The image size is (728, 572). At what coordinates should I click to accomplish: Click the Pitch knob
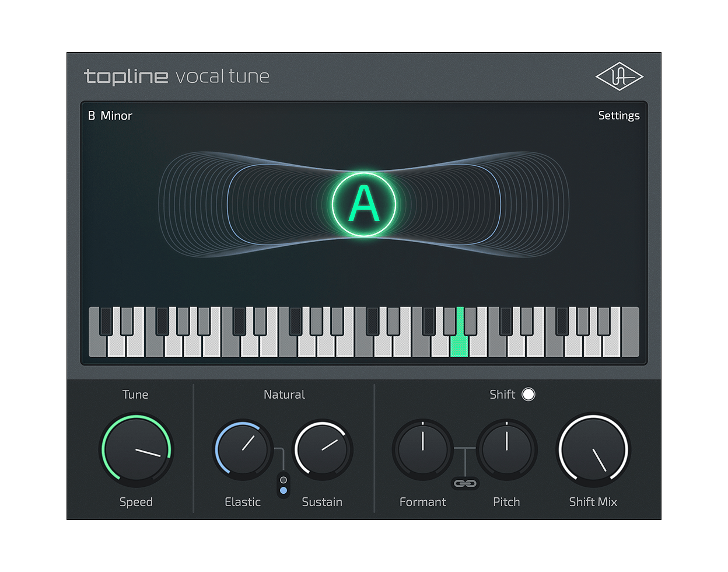coord(507,449)
